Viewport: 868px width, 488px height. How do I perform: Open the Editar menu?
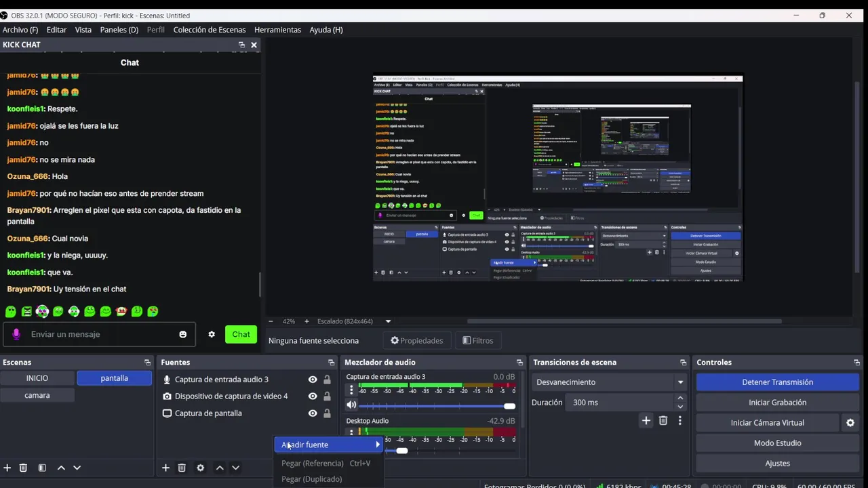[x=56, y=30]
